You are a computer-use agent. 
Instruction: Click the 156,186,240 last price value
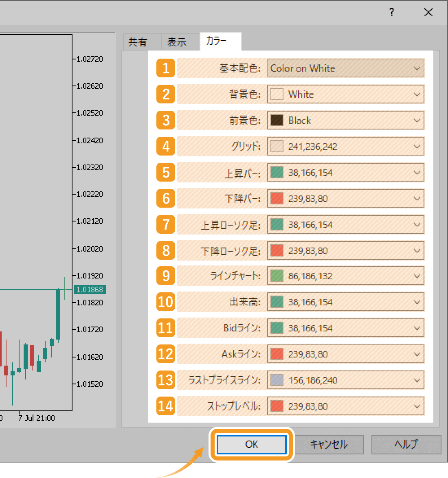coord(313,380)
